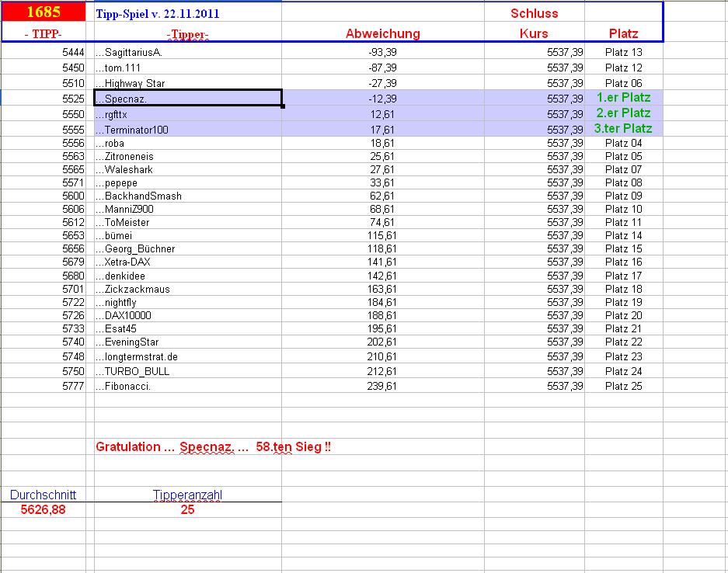Click the 2.er Platz cell for rgfttx

click(x=623, y=113)
